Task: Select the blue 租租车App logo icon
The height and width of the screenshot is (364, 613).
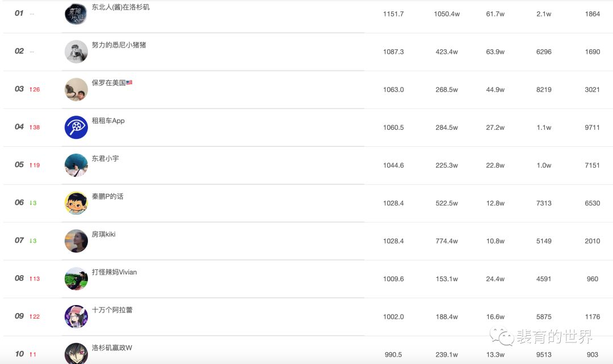Action: tap(76, 128)
